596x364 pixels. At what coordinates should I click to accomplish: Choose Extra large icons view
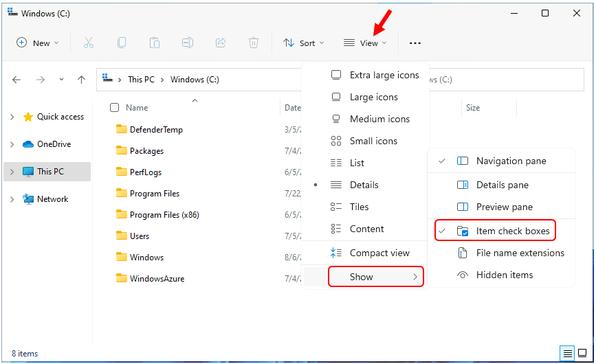pos(365,75)
